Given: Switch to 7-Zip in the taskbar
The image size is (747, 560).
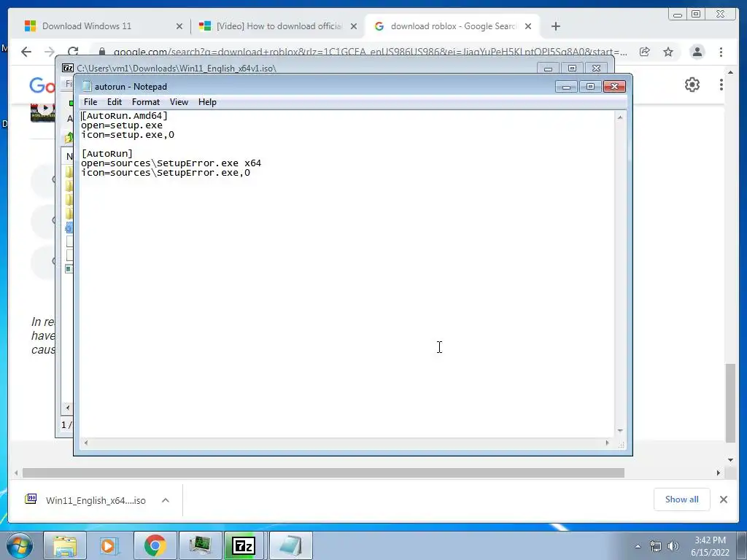Looking at the screenshot, I should 244,545.
